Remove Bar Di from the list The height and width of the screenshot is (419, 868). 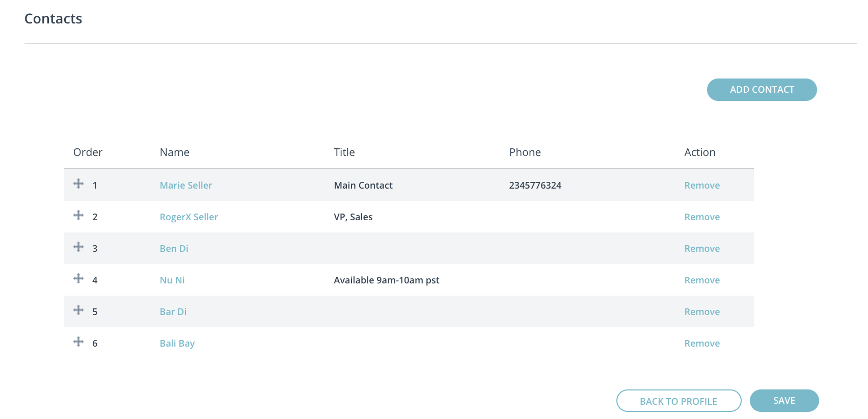pyautogui.click(x=702, y=312)
